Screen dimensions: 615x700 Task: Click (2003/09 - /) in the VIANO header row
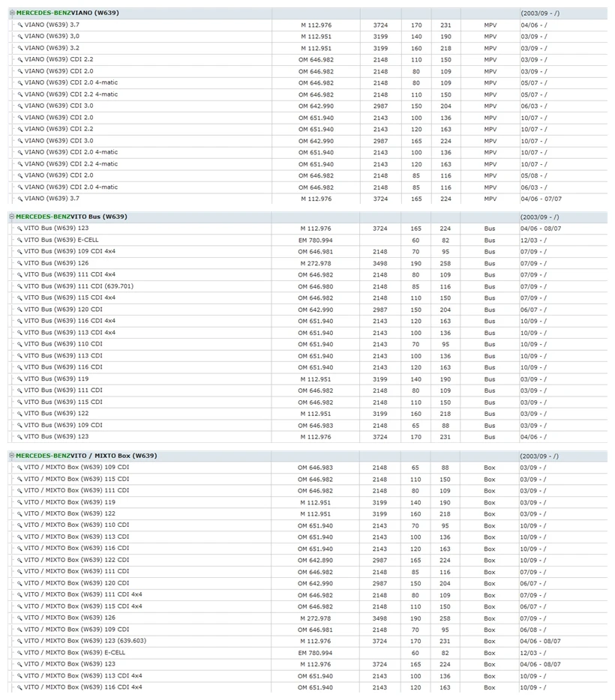tap(540, 13)
